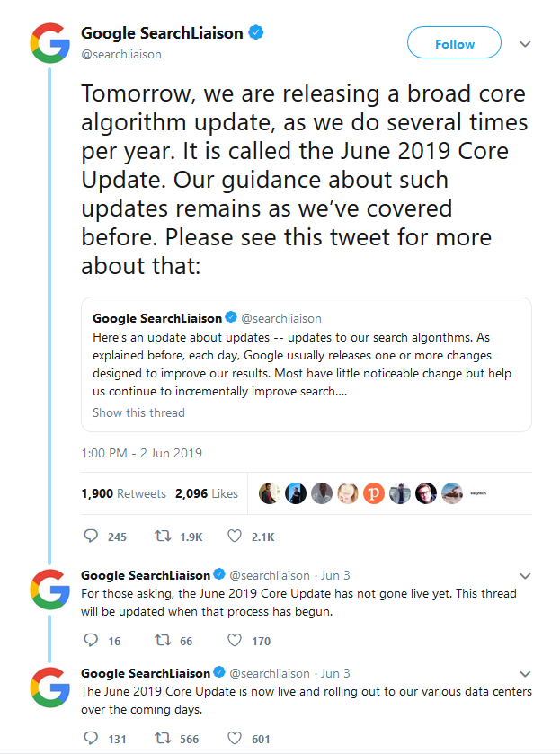The image size is (560, 754).
Task: Retweet the main tweet with 1.9K retweets
Action: [x=163, y=537]
